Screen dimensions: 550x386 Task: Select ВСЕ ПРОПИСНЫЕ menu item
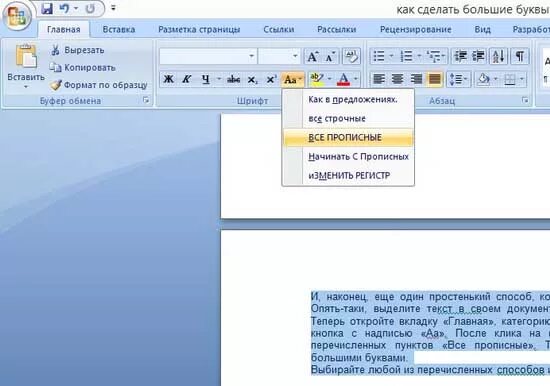tap(348, 138)
